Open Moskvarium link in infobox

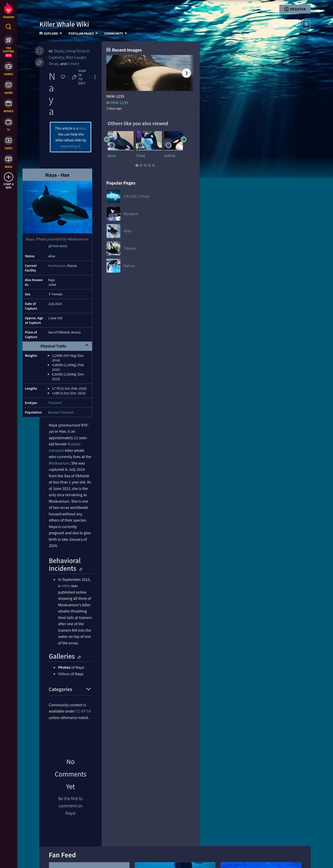pyautogui.click(x=57, y=266)
